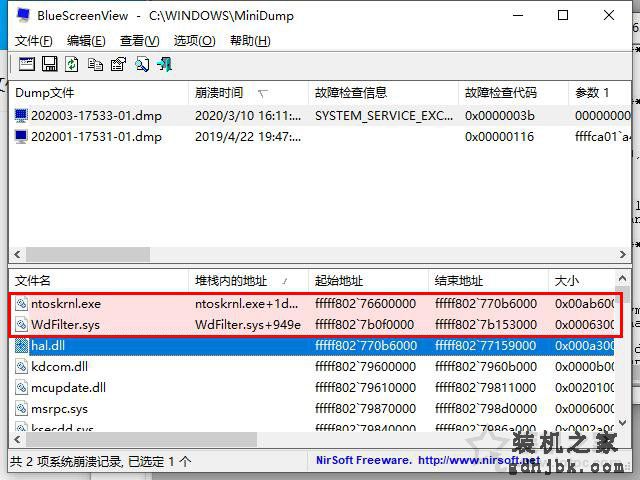Click the fffff802`79610000 start address cell

click(365, 387)
